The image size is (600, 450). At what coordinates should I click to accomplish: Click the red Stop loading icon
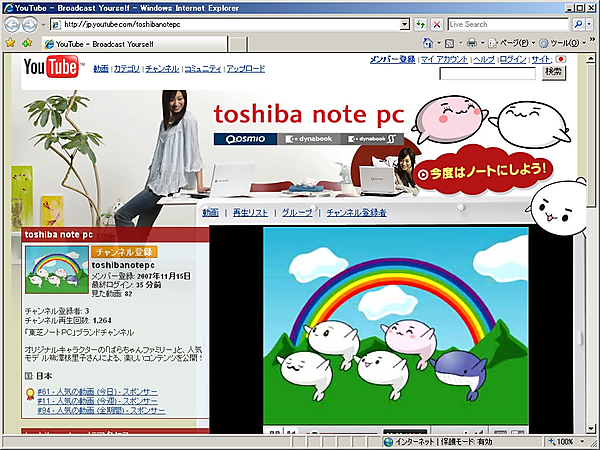coord(437,24)
